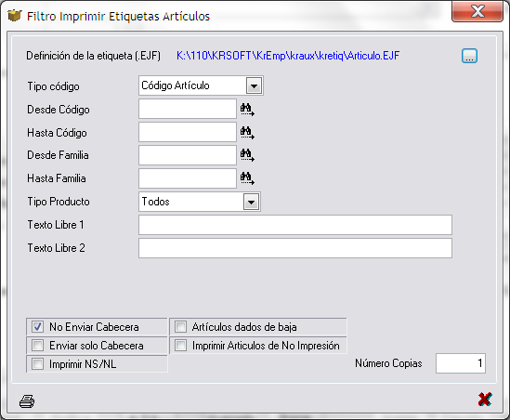Click the Articulo.EJF file path link
Image resolution: width=510 pixels, height=420 pixels.
288,56
